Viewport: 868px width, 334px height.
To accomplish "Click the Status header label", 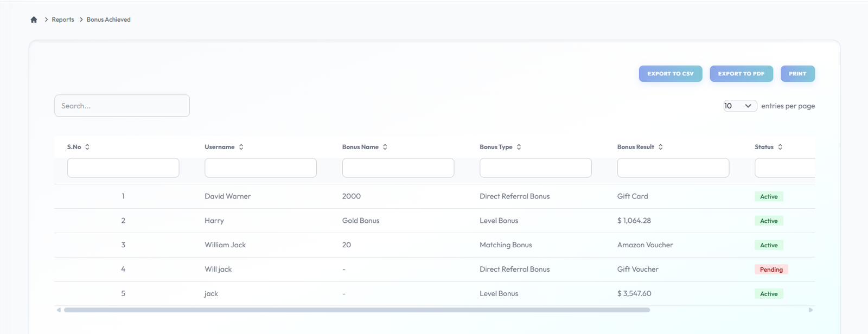I will point(764,147).
